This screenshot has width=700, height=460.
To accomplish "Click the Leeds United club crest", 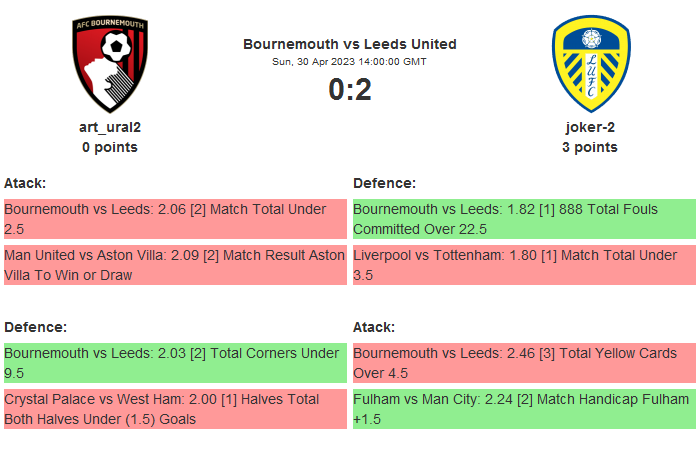I will [x=590, y=64].
